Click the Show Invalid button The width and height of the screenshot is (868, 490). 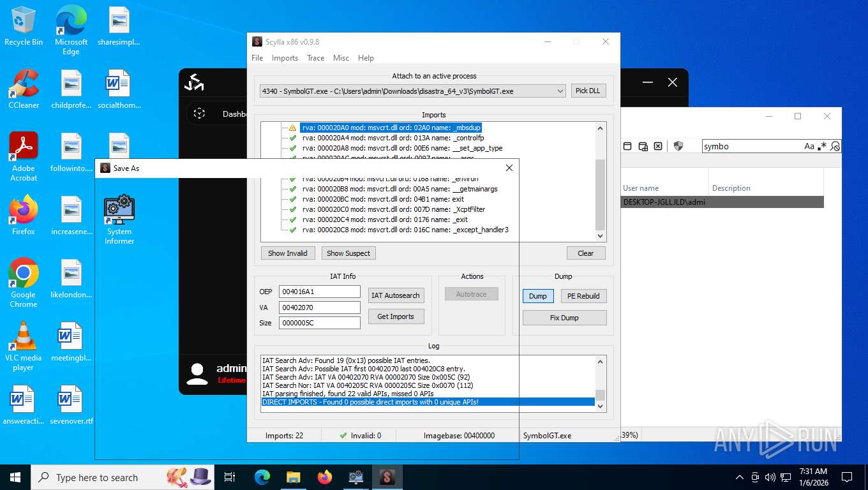point(287,253)
